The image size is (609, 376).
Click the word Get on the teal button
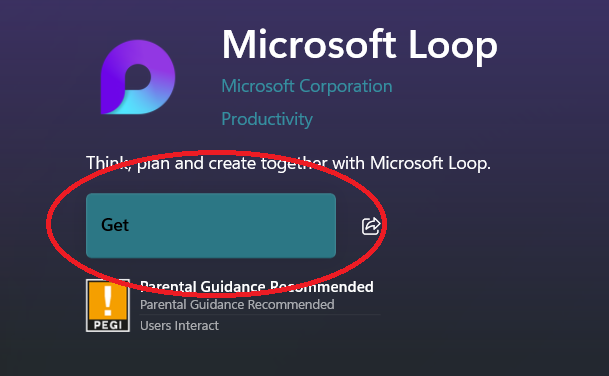(x=115, y=225)
